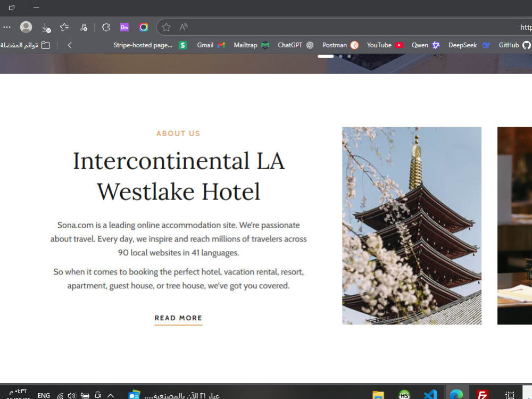Add page to favorites star icon
This screenshot has width=532, height=399.
(166, 27)
